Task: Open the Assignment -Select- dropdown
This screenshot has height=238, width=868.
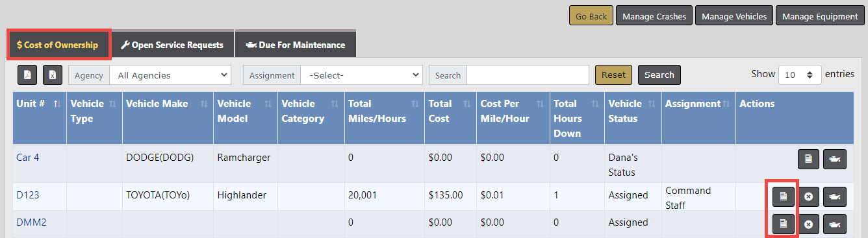Action: click(361, 75)
